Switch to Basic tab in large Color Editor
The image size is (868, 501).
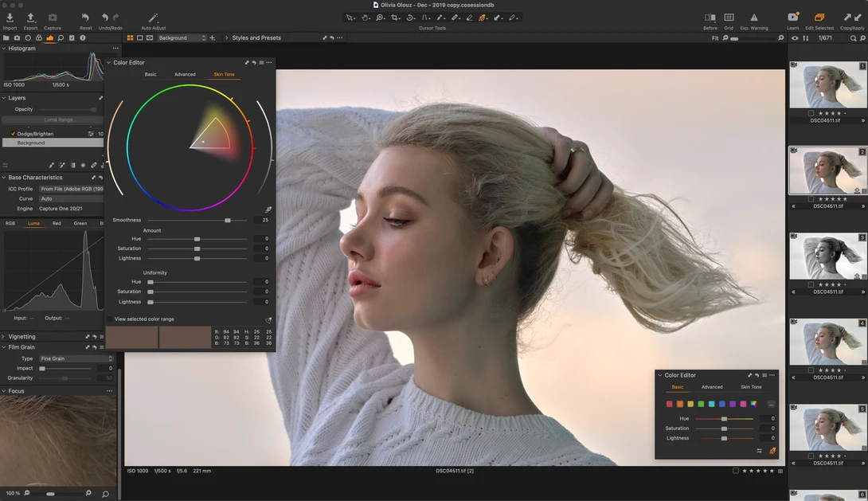tap(151, 74)
